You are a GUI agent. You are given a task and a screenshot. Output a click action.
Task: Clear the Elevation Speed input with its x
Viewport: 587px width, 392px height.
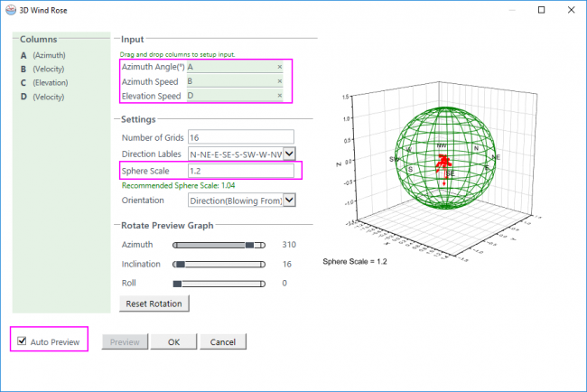coord(280,96)
